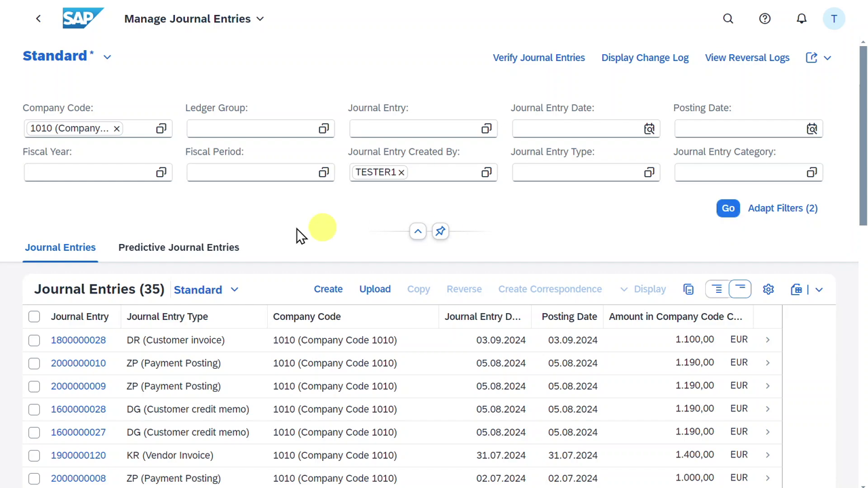
Task: Click the 'KR (Vendor Invoice)' cell
Action: 170,455
